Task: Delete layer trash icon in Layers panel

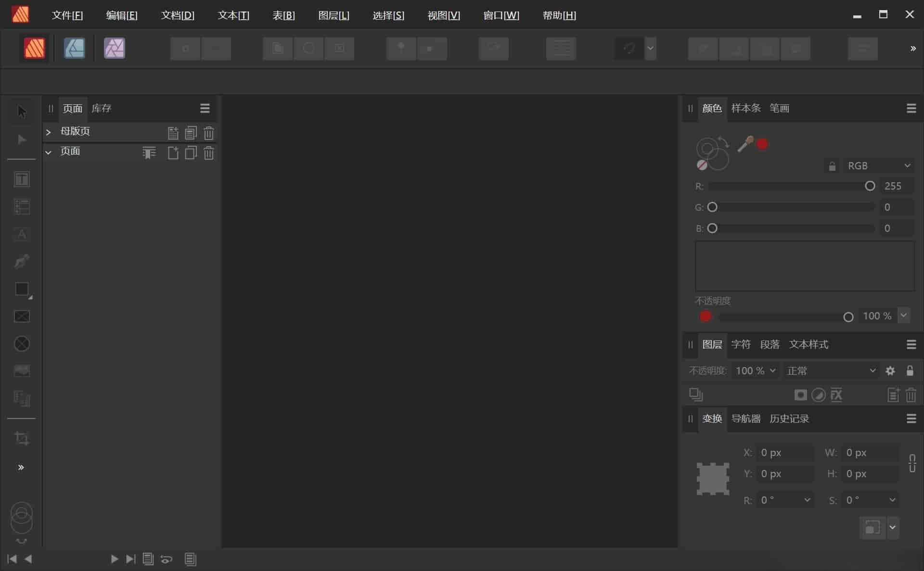Action: [911, 395]
